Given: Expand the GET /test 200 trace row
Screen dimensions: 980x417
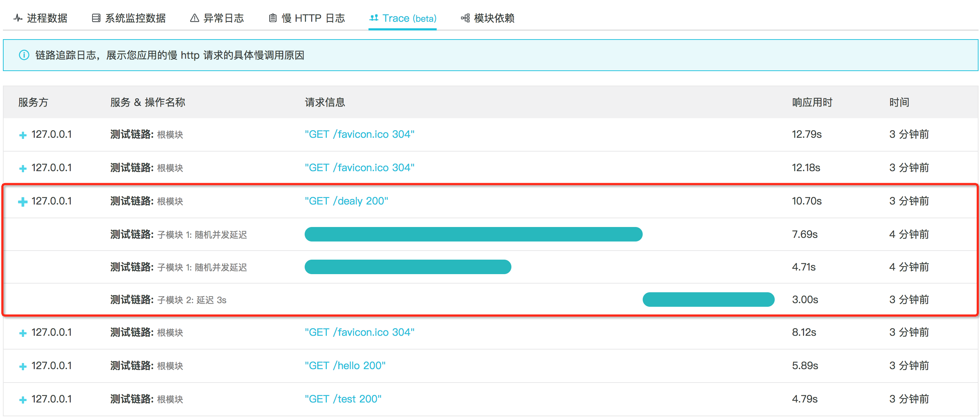Looking at the screenshot, I should click(x=23, y=400).
